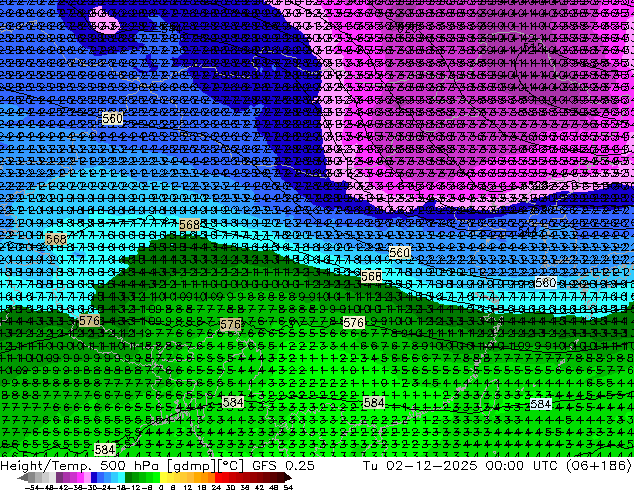Select the cyan legend swatch near -18
Screen dimensions: 634x490
(x=121, y=477)
